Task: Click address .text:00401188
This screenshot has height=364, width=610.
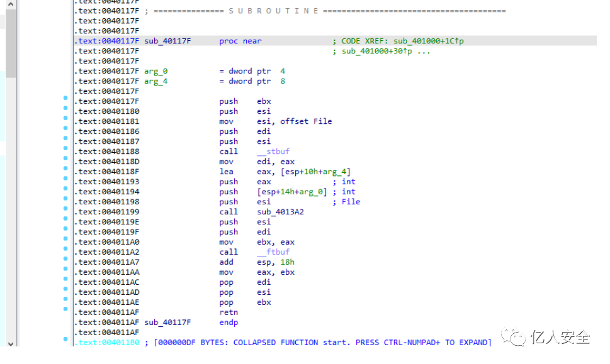Action: click(x=106, y=152)
